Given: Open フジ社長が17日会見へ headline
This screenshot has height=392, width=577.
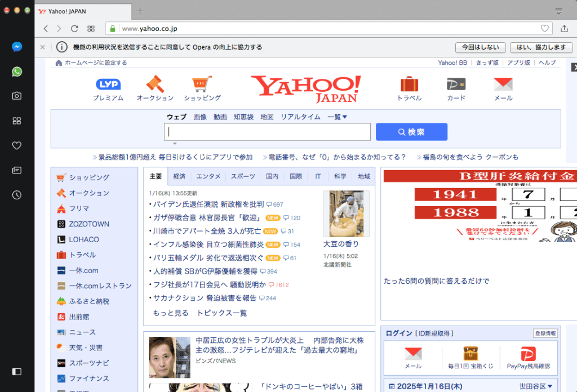Looking at the screenshot, I should tap(210, 284).
